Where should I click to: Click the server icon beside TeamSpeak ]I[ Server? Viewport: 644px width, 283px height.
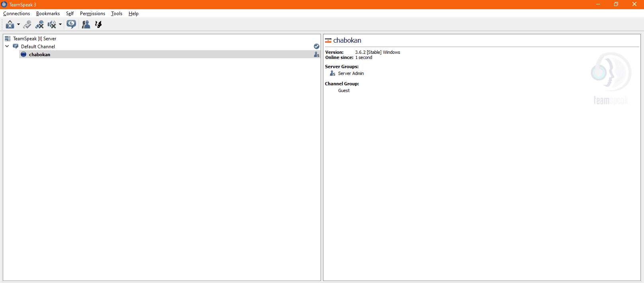click(8, 39)
